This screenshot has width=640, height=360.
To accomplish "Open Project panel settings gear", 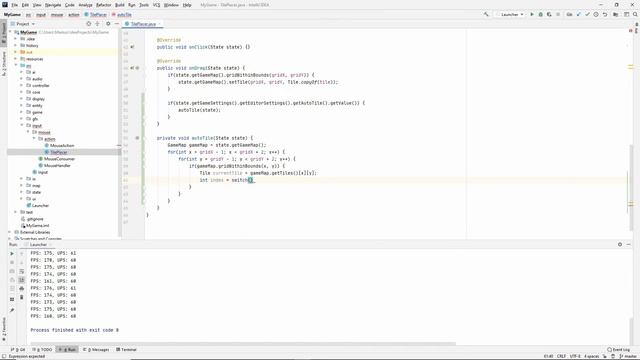I will pyautogui.click(x=108, y=24).
